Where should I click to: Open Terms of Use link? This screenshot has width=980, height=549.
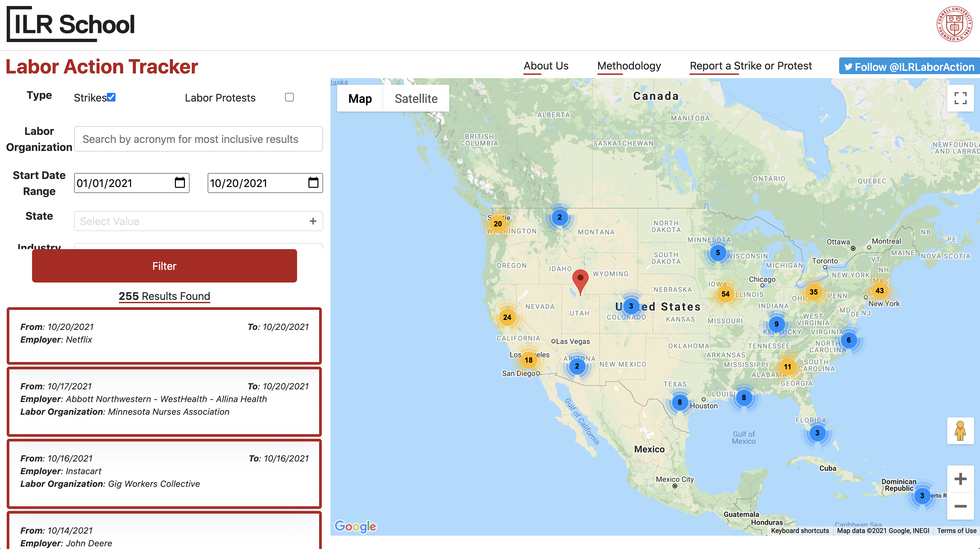tap(956, 530)
